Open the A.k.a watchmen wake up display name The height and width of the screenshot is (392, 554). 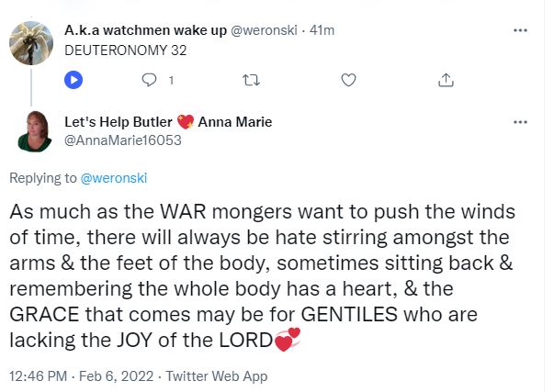[x=145, y=31]
